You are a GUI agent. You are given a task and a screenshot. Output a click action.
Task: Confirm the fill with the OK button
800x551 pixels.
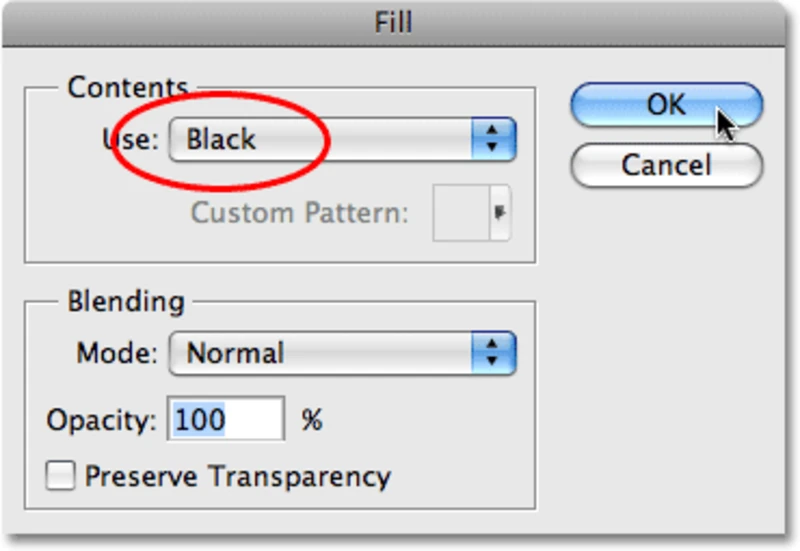(666, 105)
